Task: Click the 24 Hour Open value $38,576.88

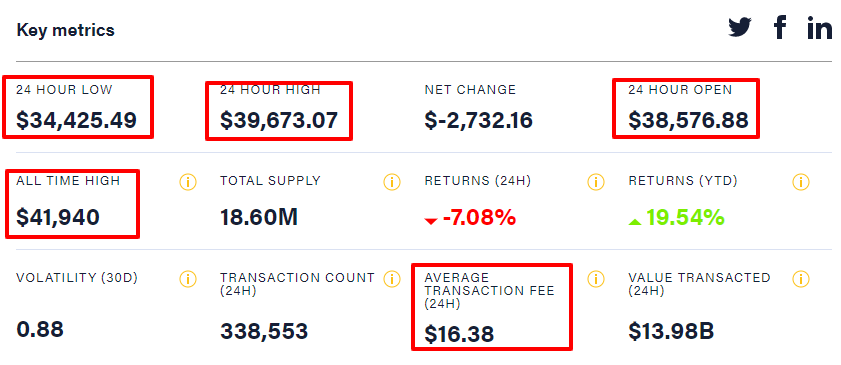Action: pos(688,120)
